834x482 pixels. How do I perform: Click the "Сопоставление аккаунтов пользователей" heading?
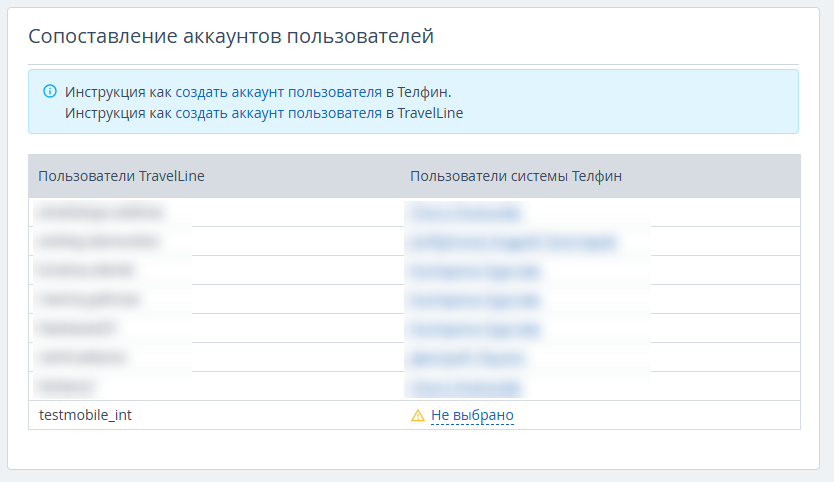coord(231,37)
